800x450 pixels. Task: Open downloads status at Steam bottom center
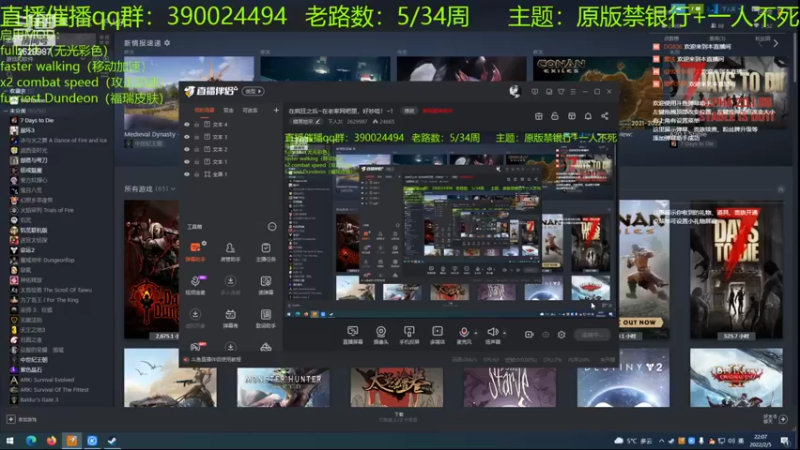pyautogui.click(x=399, y=417)
